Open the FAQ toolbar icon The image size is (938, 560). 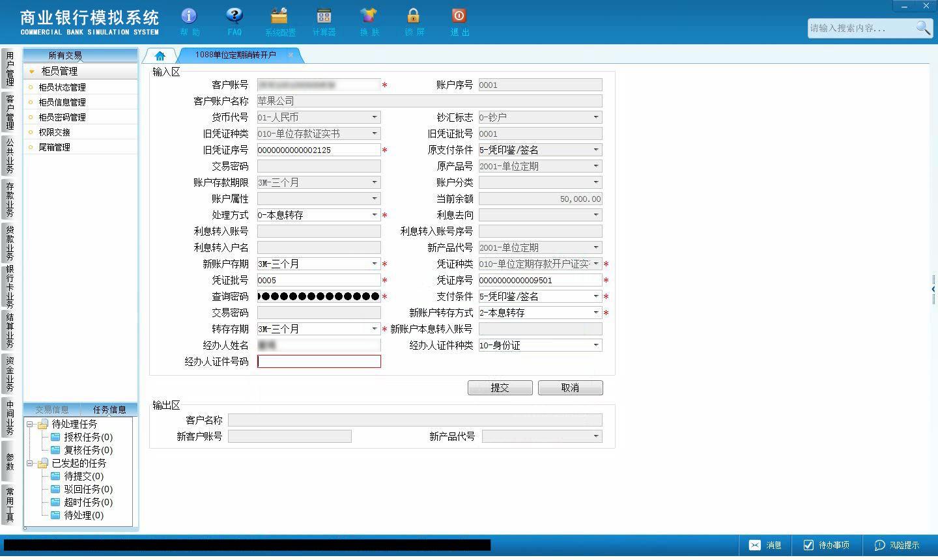coord(234,21)
